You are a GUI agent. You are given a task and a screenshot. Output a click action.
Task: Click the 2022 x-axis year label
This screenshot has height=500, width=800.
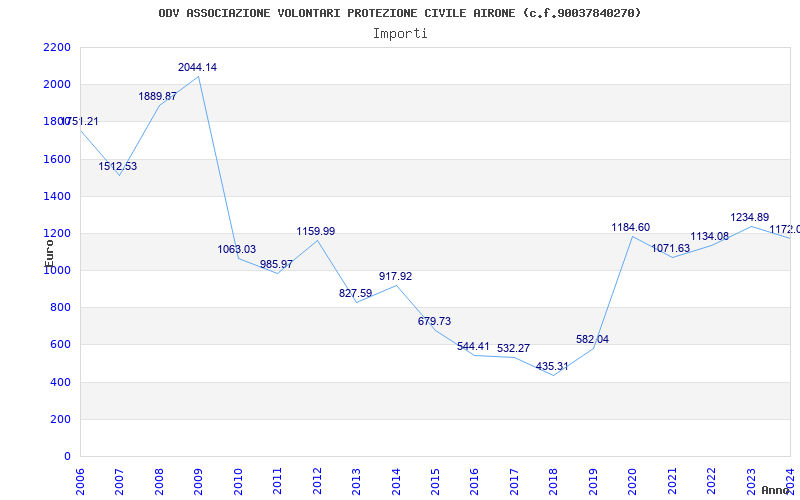pos(711,482)
